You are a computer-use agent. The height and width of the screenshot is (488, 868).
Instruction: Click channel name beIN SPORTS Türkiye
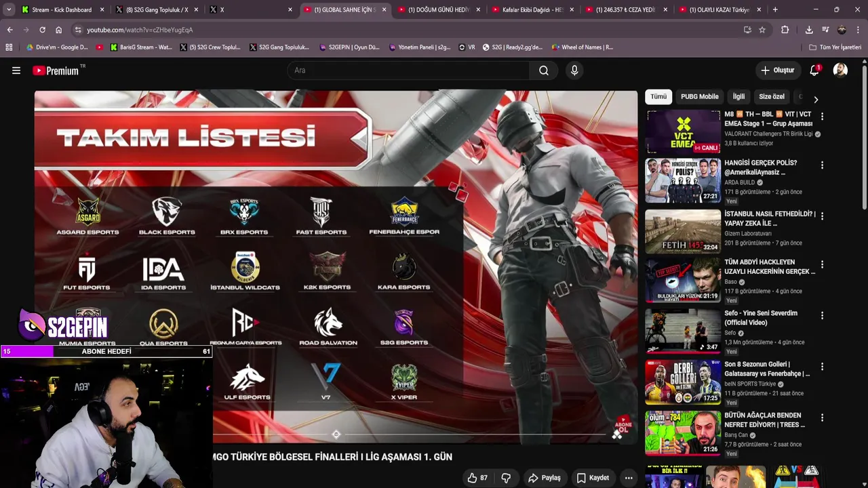(x=751, y=384)
